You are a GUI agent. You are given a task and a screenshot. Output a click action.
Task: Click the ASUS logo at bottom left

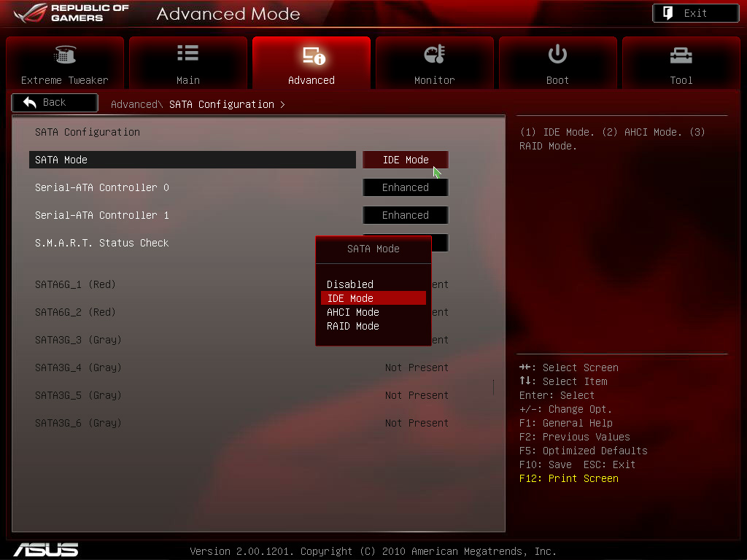click(45, 549)
